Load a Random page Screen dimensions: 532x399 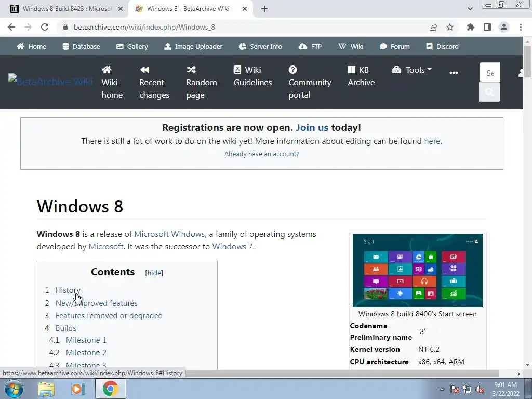pos(202,82)
